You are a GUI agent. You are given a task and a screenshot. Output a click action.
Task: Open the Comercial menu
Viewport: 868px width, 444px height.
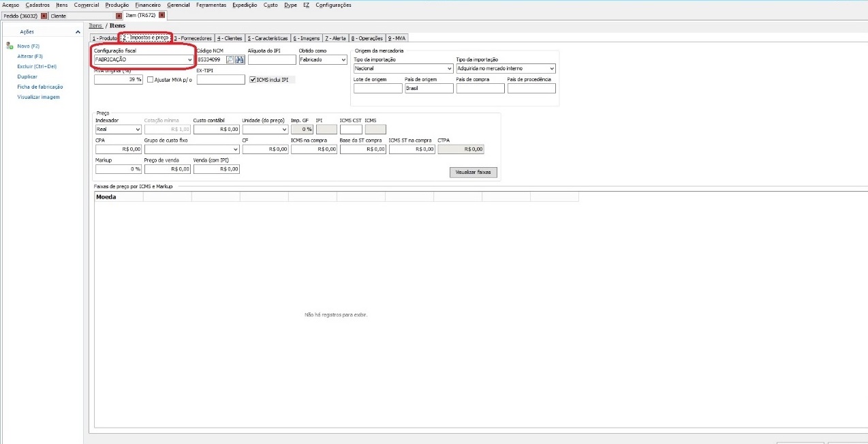(x=87, y=5)
